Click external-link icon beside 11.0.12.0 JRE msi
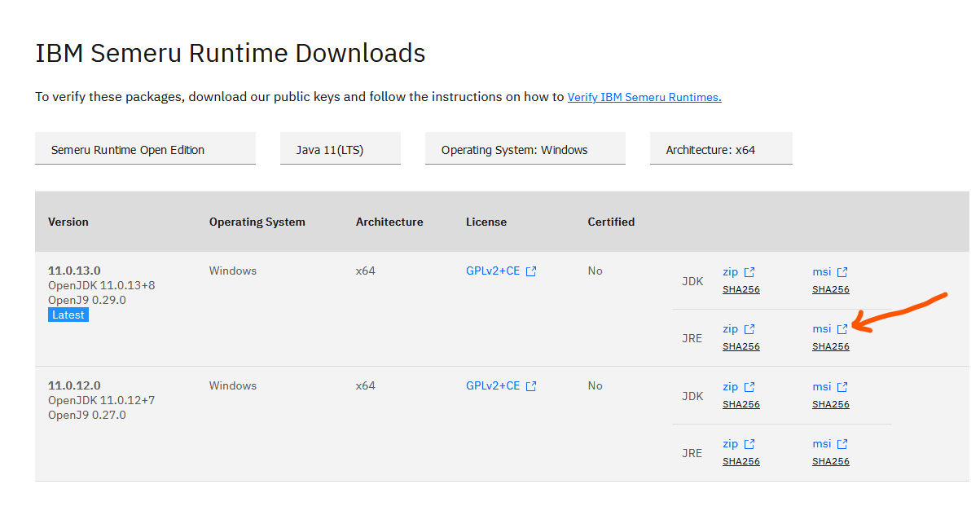 coord(842,444)
